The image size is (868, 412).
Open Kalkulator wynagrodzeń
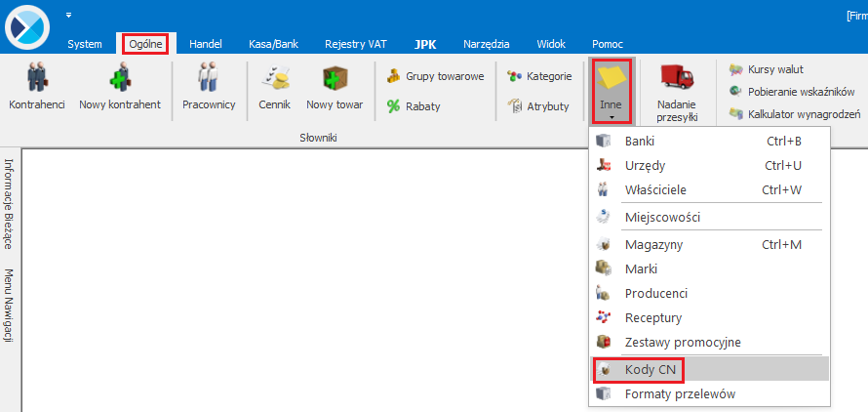point(795,113)
